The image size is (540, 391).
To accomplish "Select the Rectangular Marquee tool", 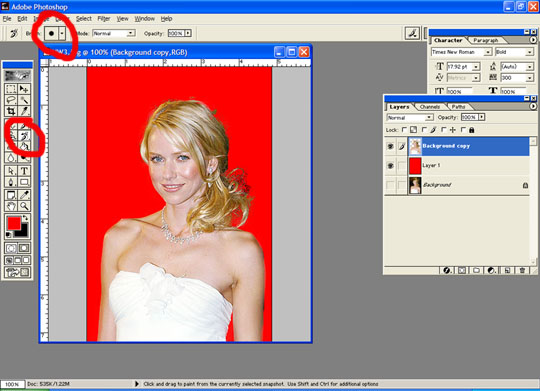I will 11,89.
